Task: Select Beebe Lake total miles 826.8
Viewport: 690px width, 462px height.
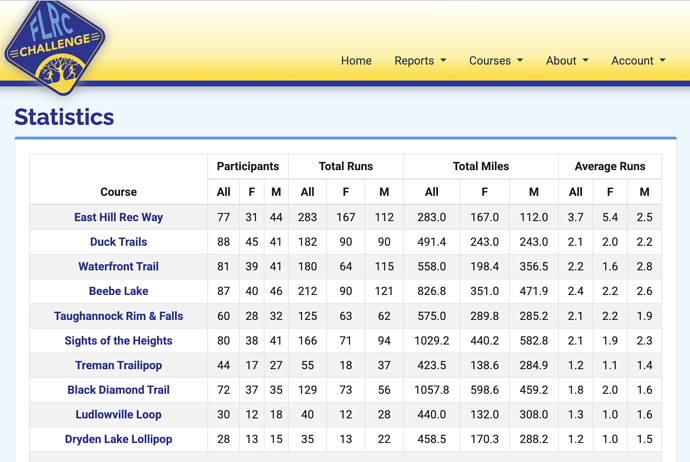Action: pyautogui.click(x=432, y=291)
